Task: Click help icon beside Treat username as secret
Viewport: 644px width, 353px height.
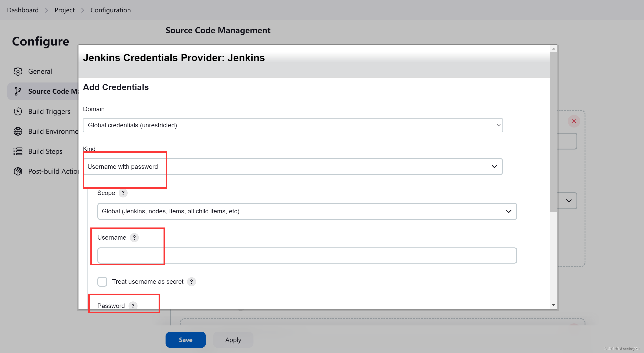Action: point(192,282)
